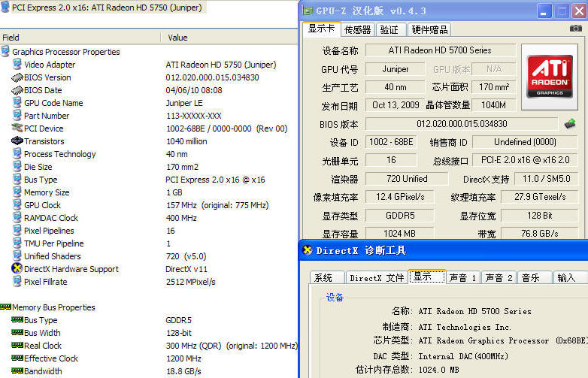This screenshot has height=378, width=588.
Task: Select the 显示 tab in DirectX tool
Action: tap(427, 277)
